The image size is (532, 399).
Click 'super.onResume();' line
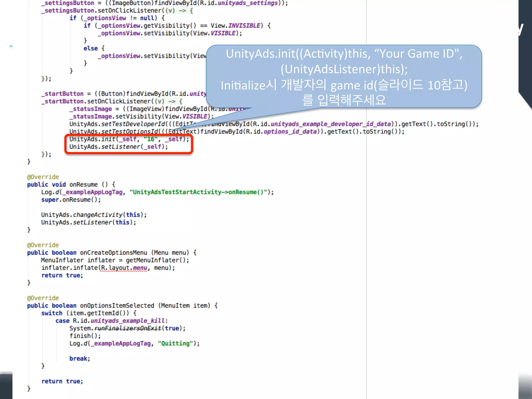71,199
